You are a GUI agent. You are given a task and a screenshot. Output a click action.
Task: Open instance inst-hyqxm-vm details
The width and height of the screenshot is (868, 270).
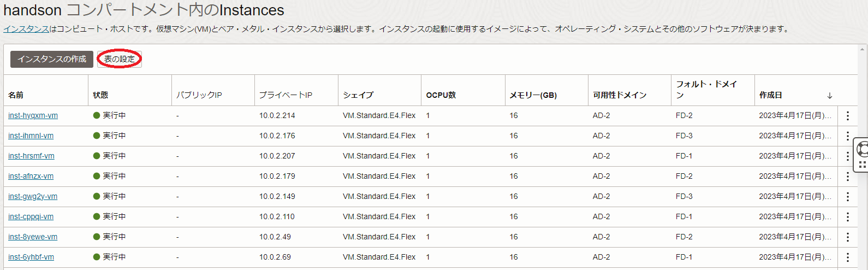pos(33,116)
